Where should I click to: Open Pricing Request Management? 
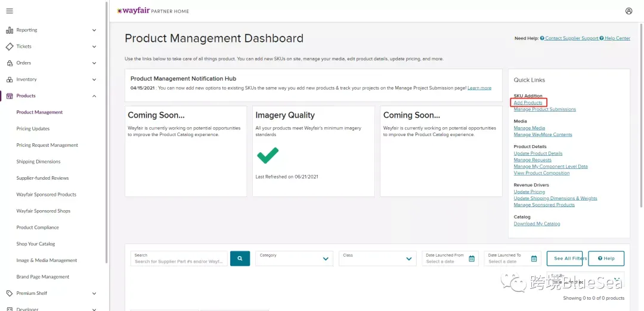point(47,145)
